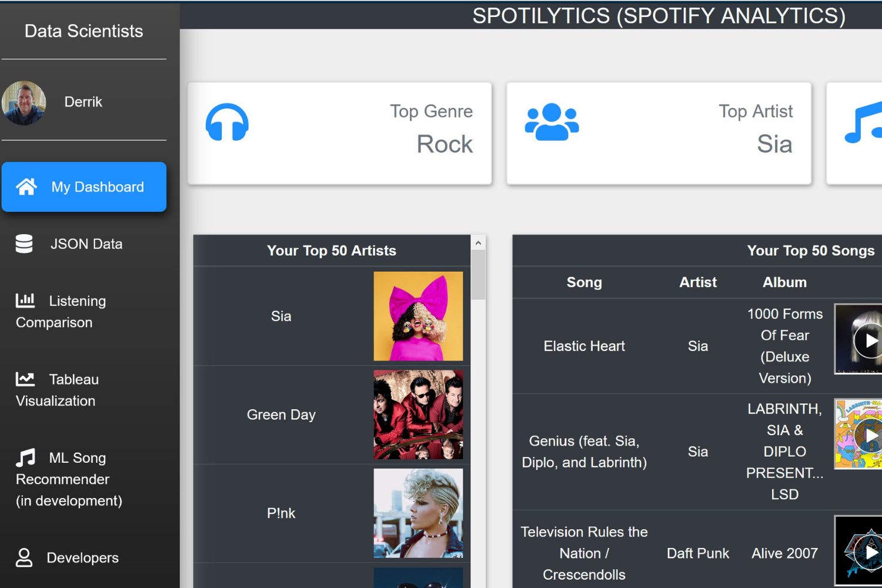Screen dimensions: 882x588
Task: Click Genius (feat. Sia, Diplo, and Labrinth) title
Action: [584, 452]
